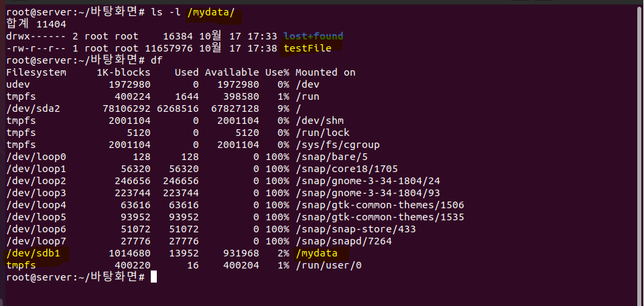
Task: Select the udev filesystem entry
Action: coord(19,84)
